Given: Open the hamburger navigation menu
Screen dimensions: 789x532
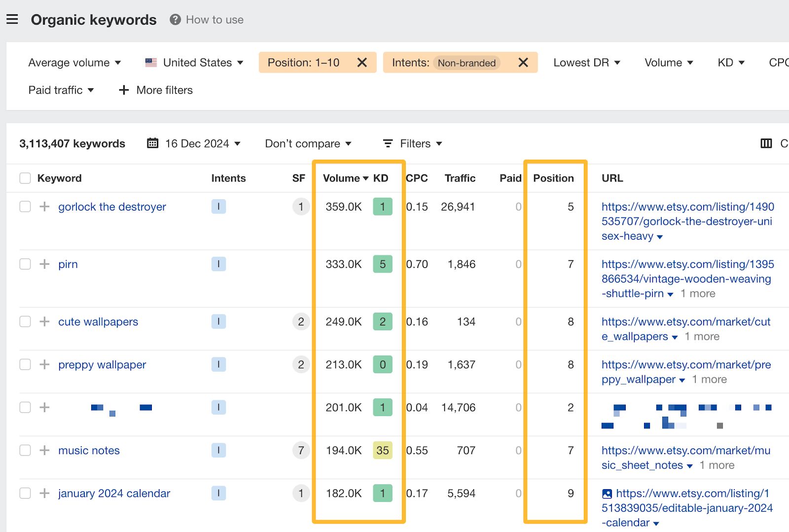Looking at the screenshot, I should [x=12, y=19].
